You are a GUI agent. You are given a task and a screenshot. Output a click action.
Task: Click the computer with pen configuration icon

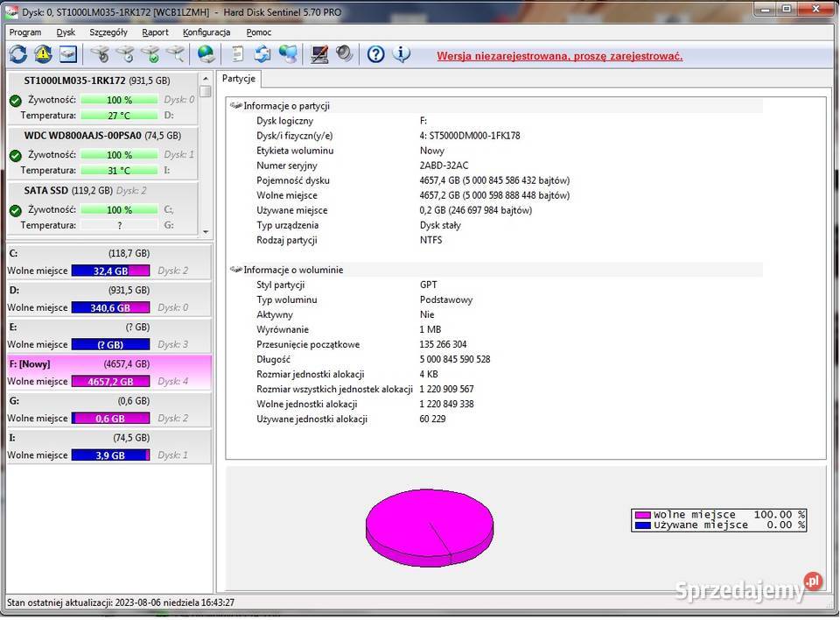[319, 54]
